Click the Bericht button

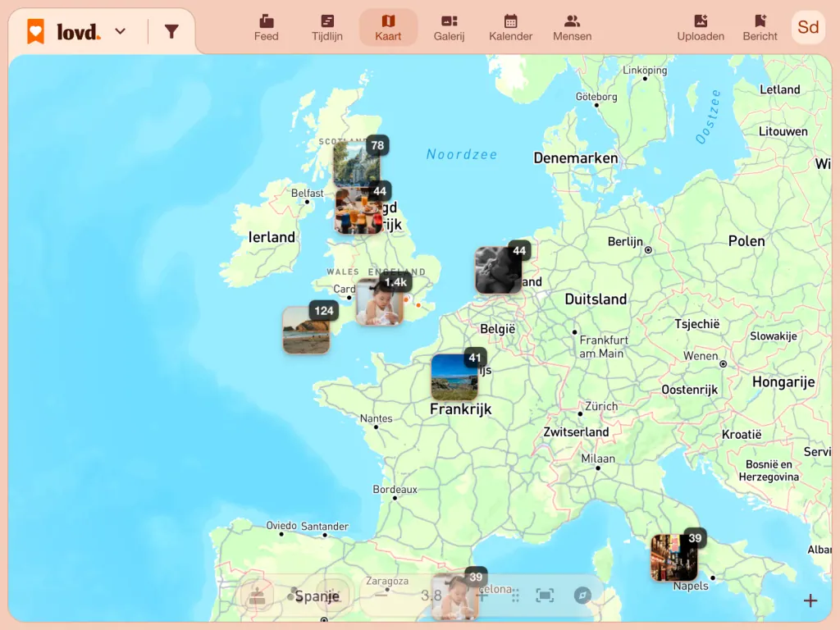[760, 28]
